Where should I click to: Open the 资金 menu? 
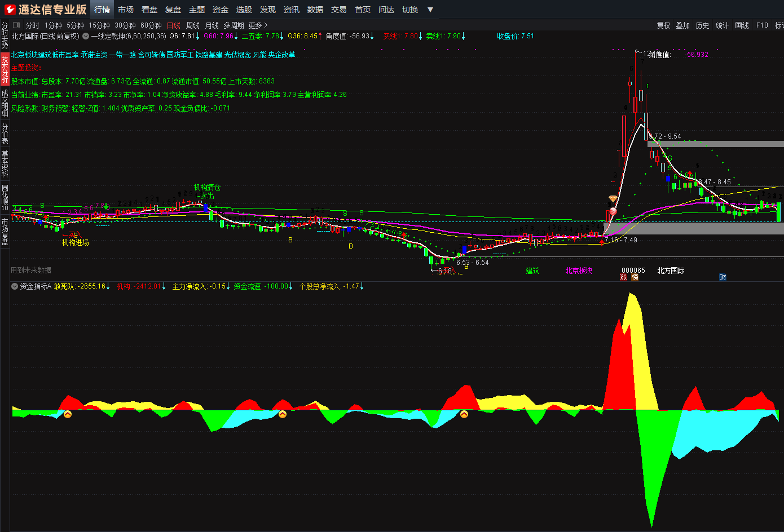coord(221,10)
